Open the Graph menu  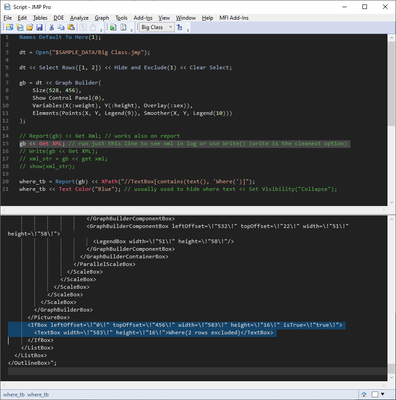[x=102, y=18]
